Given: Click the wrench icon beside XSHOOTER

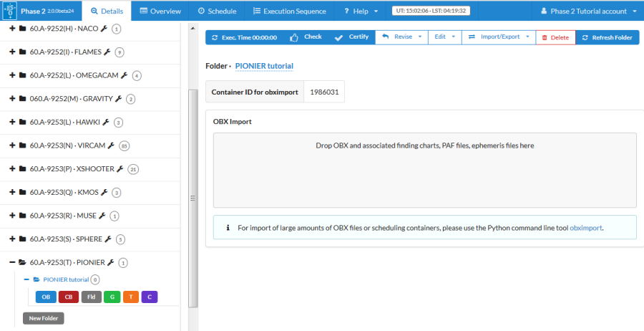Looking at the screenshot, I should tap(120, 169).
